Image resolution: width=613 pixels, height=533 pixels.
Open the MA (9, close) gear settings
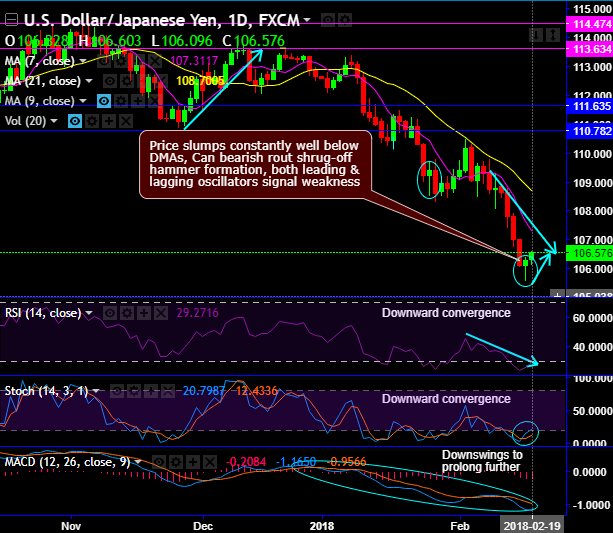click(120, 101)
